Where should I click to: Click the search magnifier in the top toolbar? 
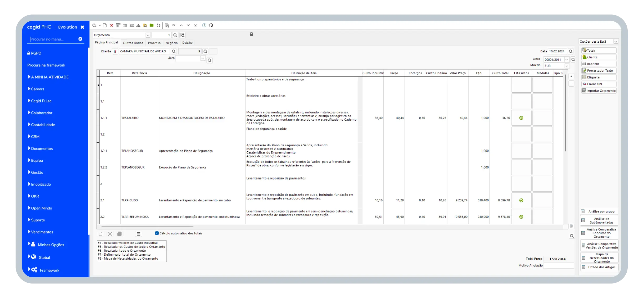(x=94, y=26)
